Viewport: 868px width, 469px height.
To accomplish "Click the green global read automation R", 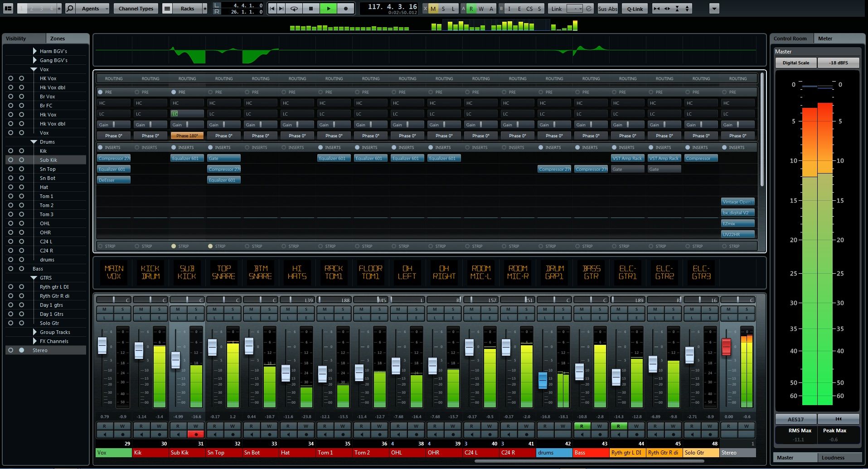I will 471,9.
